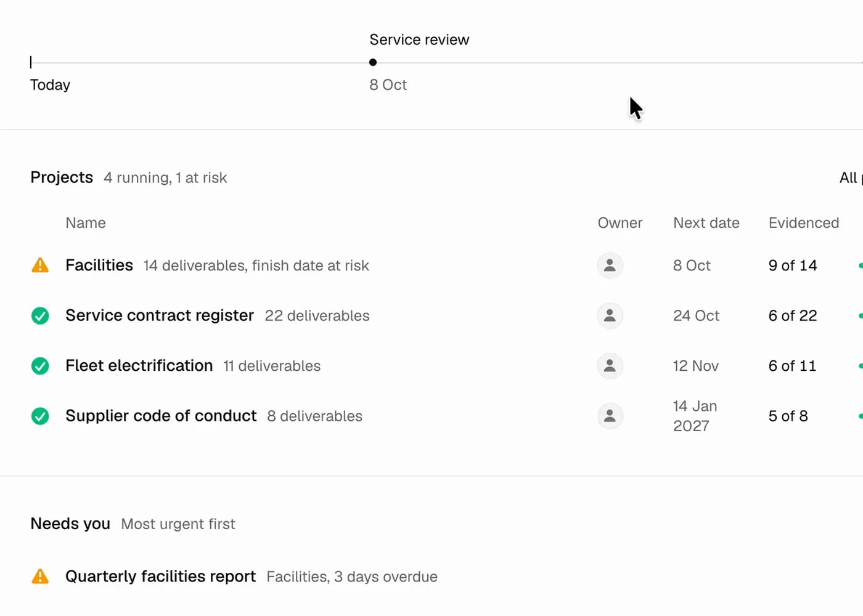This screenshot has height=616, width=863.
Task: Open the Service contract register project
Action: pyautogui.click(x=160, y=315)
